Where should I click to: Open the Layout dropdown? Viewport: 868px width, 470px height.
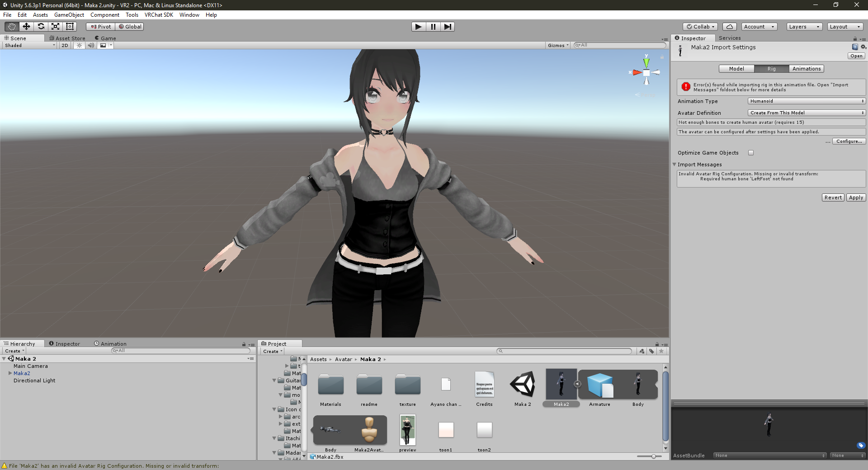(x=845, y=27)
